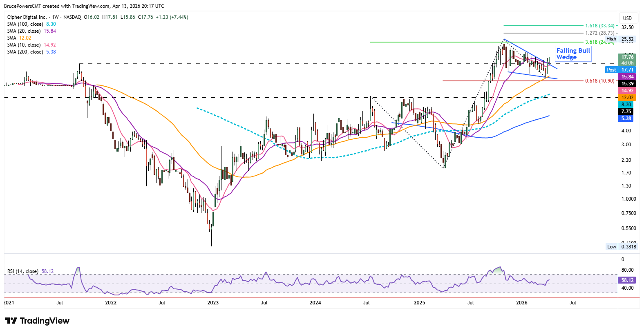The height and width of the screenshot is (333, 644).
Task: Click the 1.618 (33.34) Fibonacci label
Action: click(599, 26)
